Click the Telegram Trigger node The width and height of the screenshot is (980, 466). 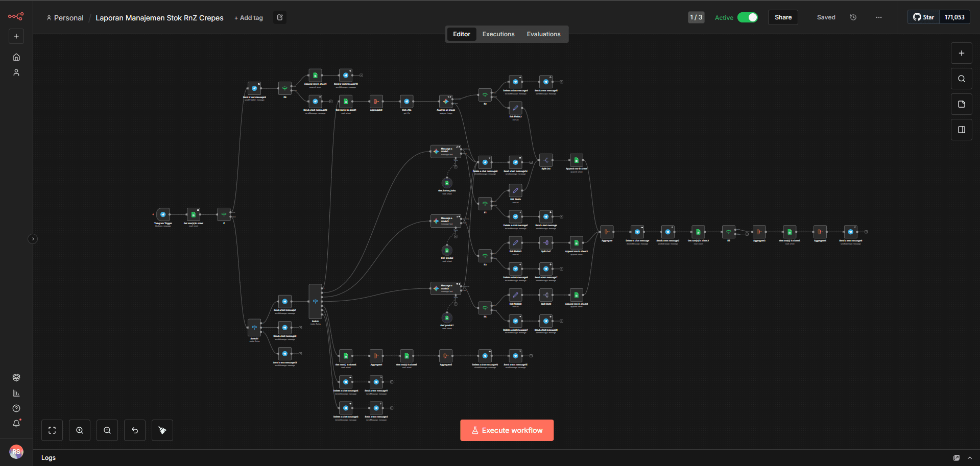[x=163, y=214]
